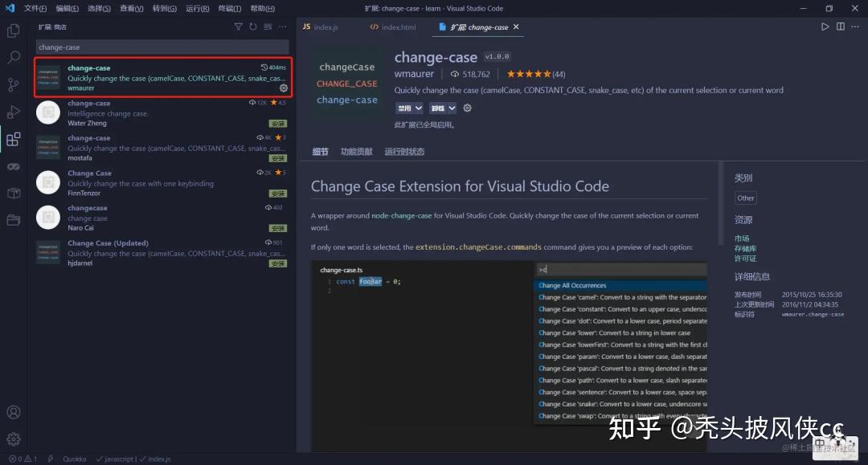Open the Search view in activity bar

[x=14, y=58]
